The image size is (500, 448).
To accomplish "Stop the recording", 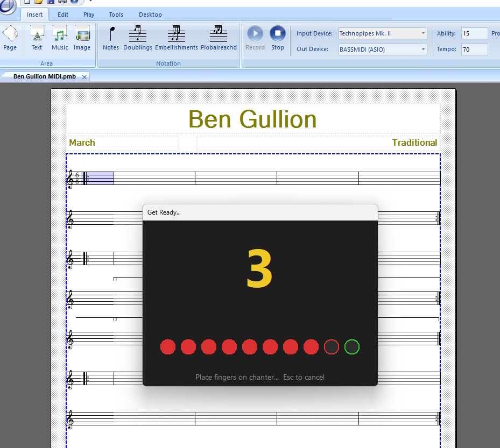I will pos(277,38).
